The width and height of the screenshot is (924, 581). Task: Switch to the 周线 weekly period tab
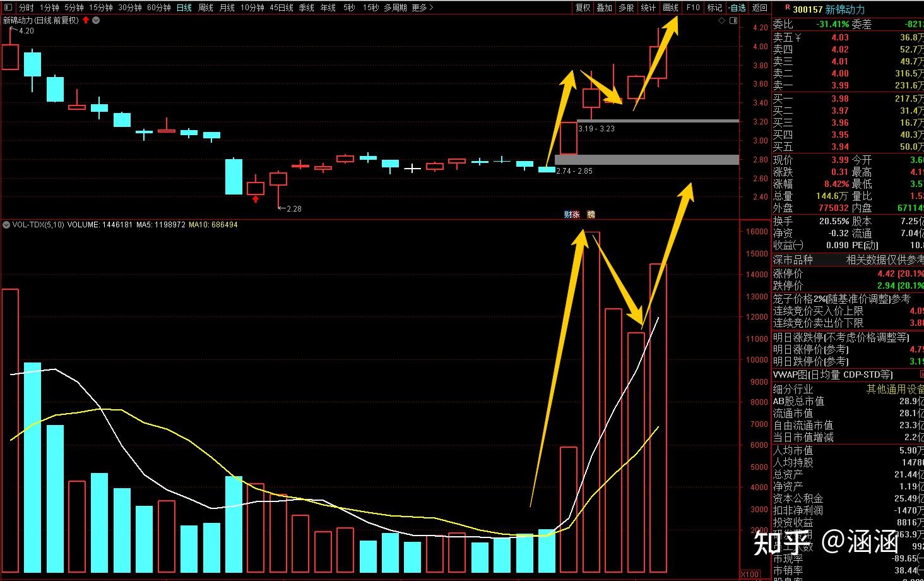pos(206,8)
